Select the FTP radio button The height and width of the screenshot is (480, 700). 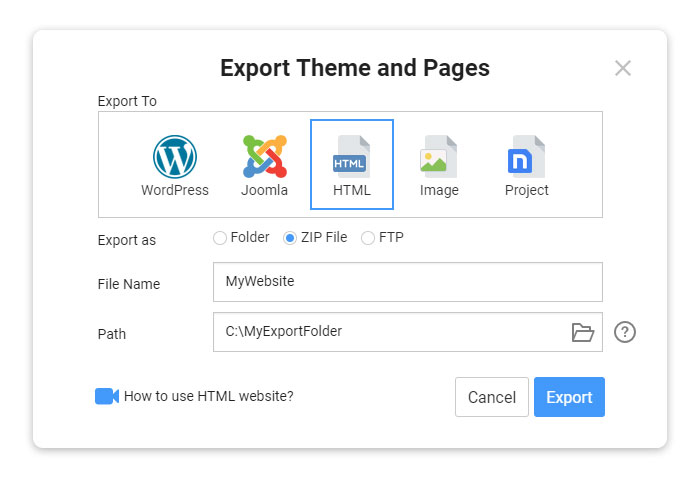[x=368, y=238]
